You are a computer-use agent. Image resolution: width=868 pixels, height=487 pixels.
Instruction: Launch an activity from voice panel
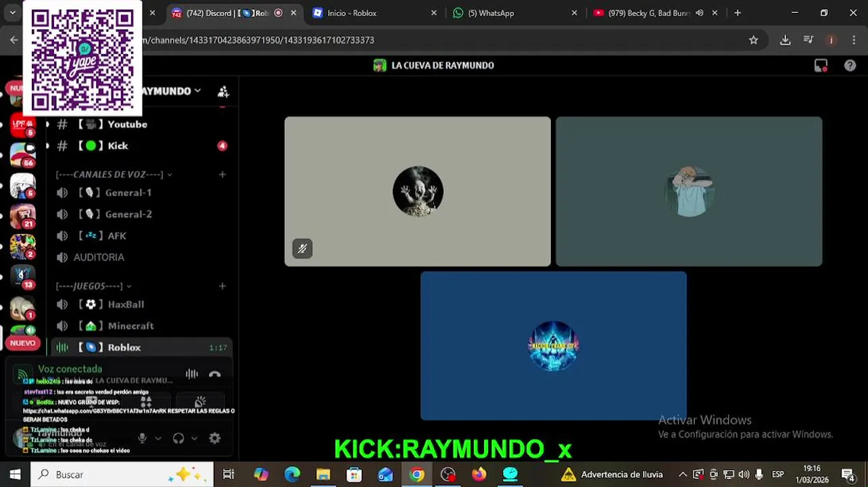coord(146,402)
